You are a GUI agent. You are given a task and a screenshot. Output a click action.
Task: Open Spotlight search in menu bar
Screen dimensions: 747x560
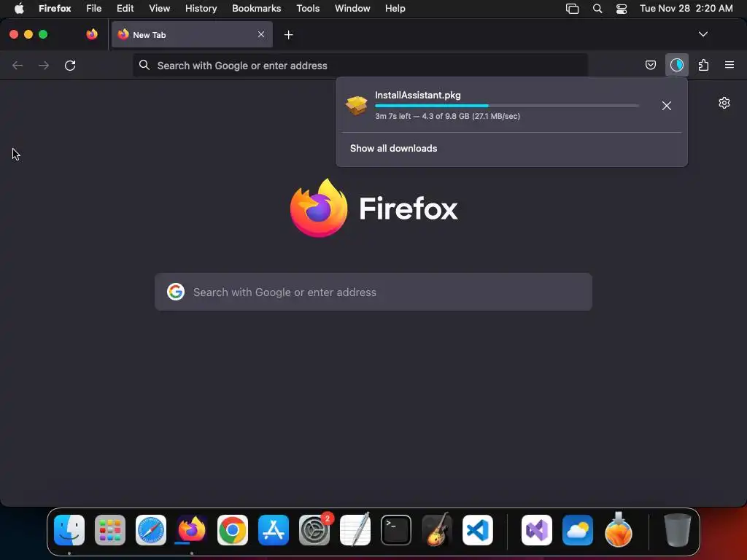(597, 9)
